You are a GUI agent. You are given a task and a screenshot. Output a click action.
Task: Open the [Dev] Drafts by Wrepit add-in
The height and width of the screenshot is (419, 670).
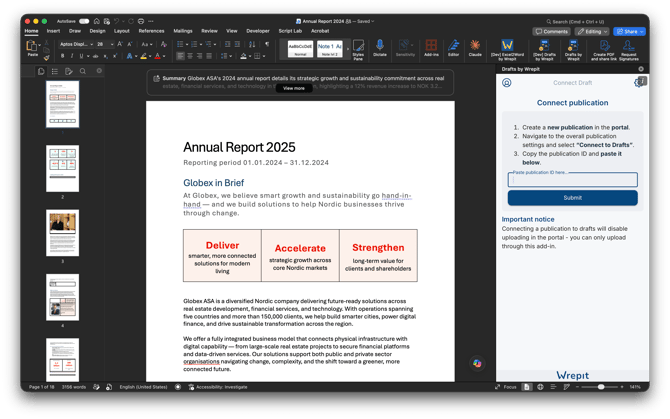[x=544, y=50]
